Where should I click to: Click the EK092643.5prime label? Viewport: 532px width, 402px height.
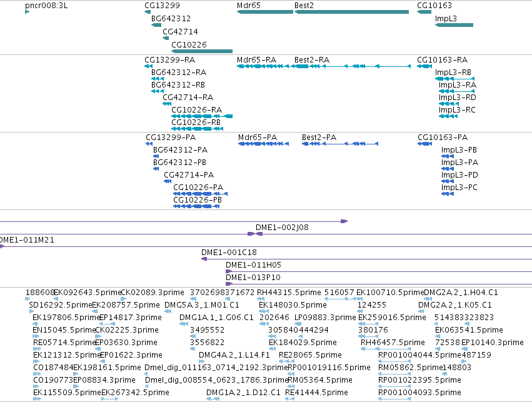88,293
